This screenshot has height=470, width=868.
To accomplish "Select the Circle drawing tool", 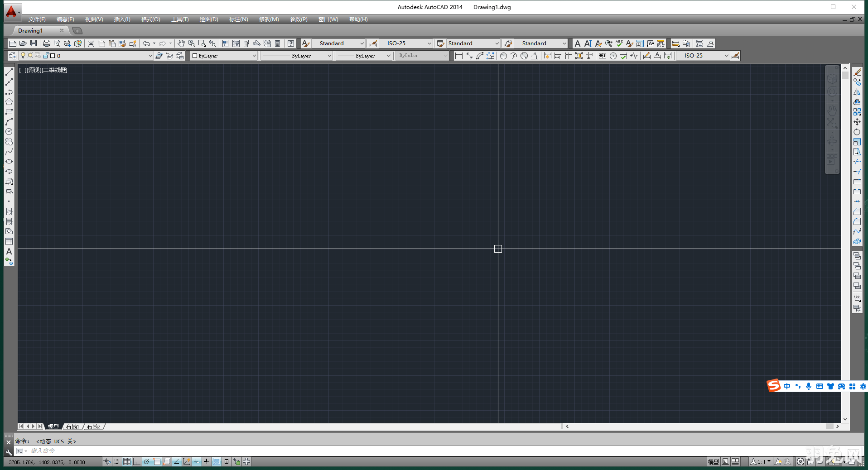I will point(9,131).
